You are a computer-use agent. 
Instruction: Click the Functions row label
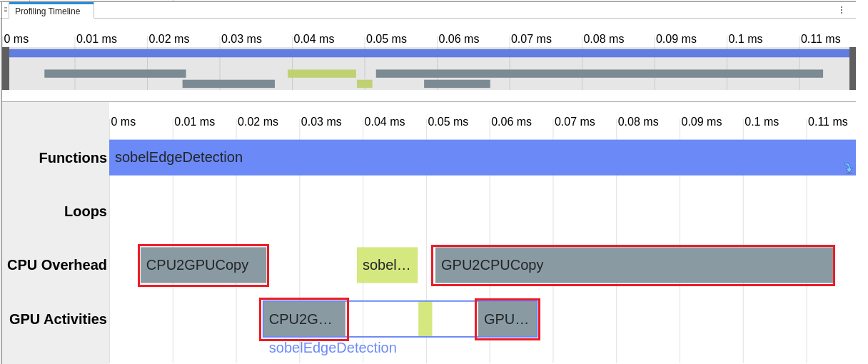tap(73, 158)
